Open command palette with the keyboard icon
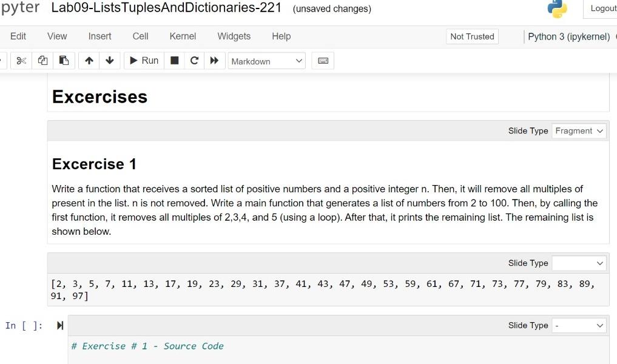Viewport: 617px width, 364px height. click(322, 60)
